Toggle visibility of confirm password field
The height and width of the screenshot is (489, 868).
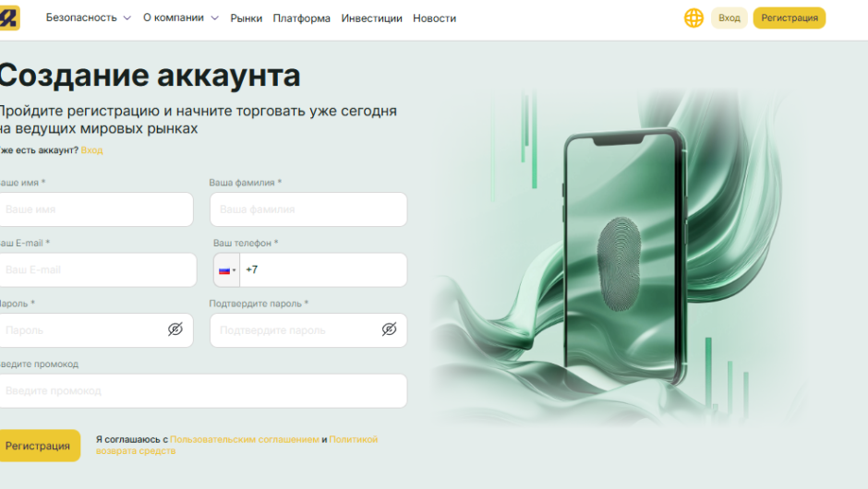coord(389,329)
